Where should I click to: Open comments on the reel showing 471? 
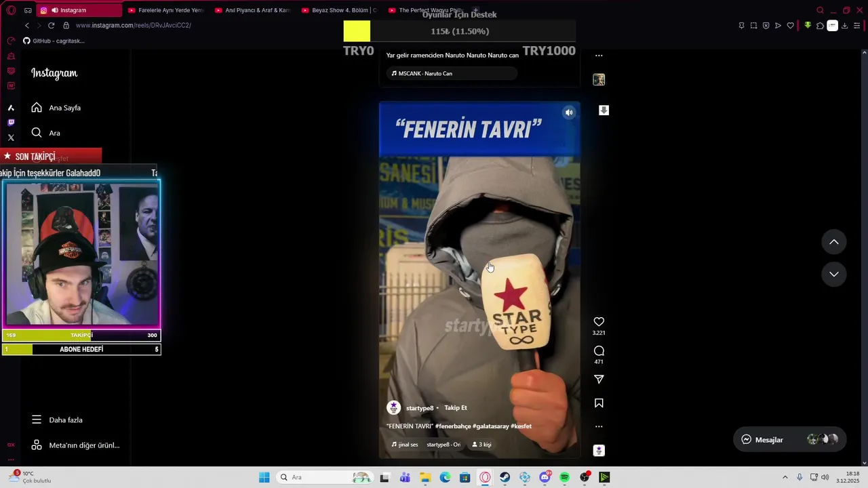599,351
